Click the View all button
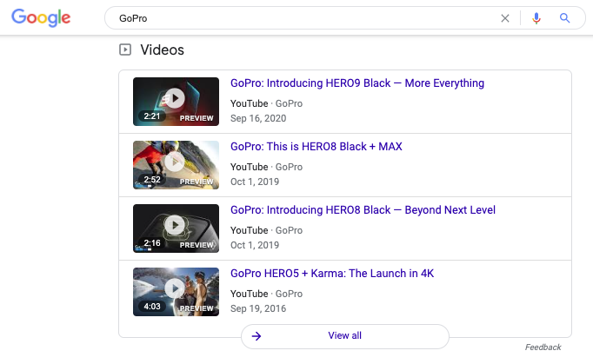The image size is (593, 364). [x=345, y=336]
